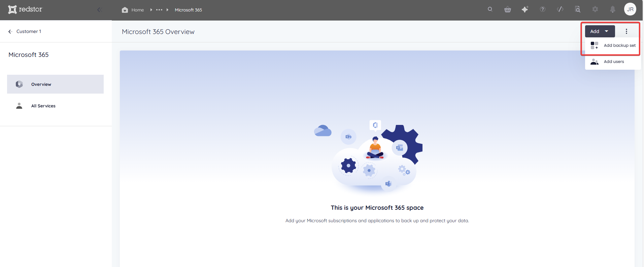Click the Redstor logo
Viewport: 644px width, 267px height.
pos(25,9)
